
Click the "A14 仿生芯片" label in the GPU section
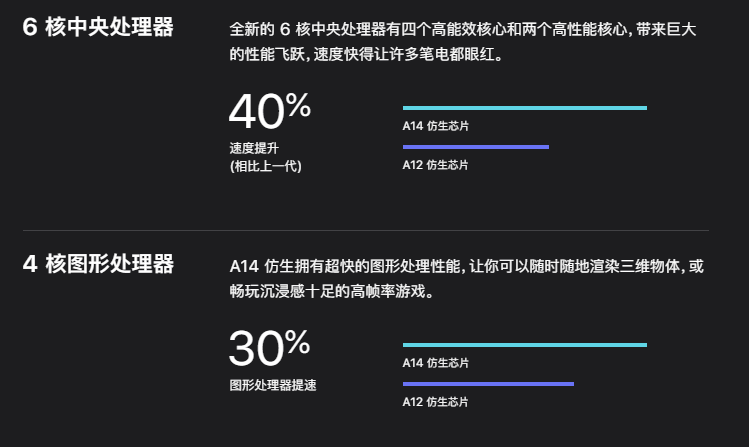(435, 363)
